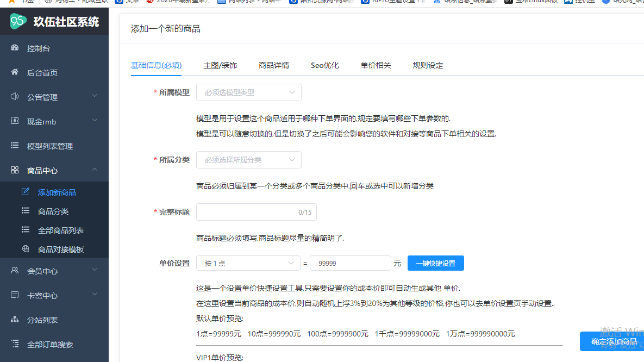Switch to 主图/装饰 tab
Screen dimensions: 644x362
coord(220,65)
